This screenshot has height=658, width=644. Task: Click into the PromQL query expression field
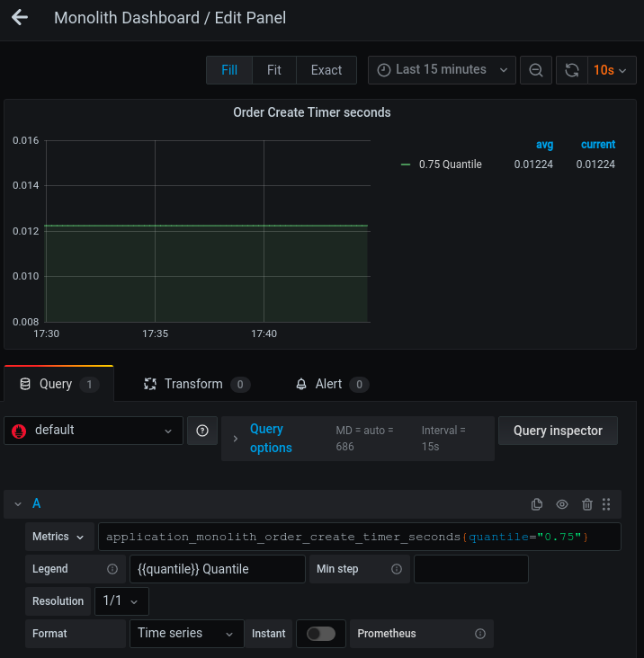360,537
